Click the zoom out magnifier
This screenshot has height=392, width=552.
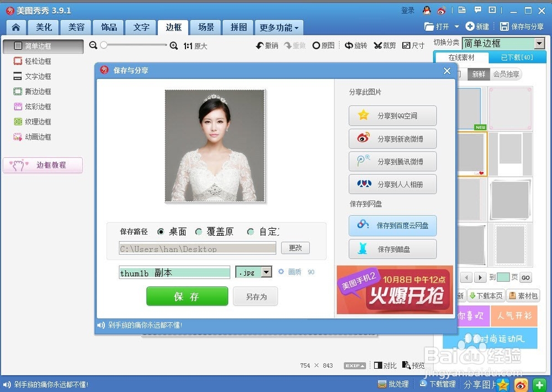point(93,45)
